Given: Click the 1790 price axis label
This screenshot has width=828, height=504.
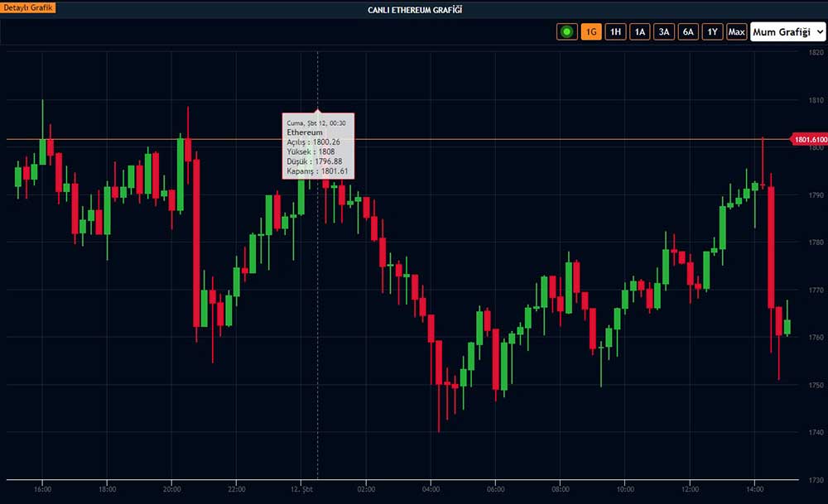Looking at the screenshot, I should click(816, 195).
